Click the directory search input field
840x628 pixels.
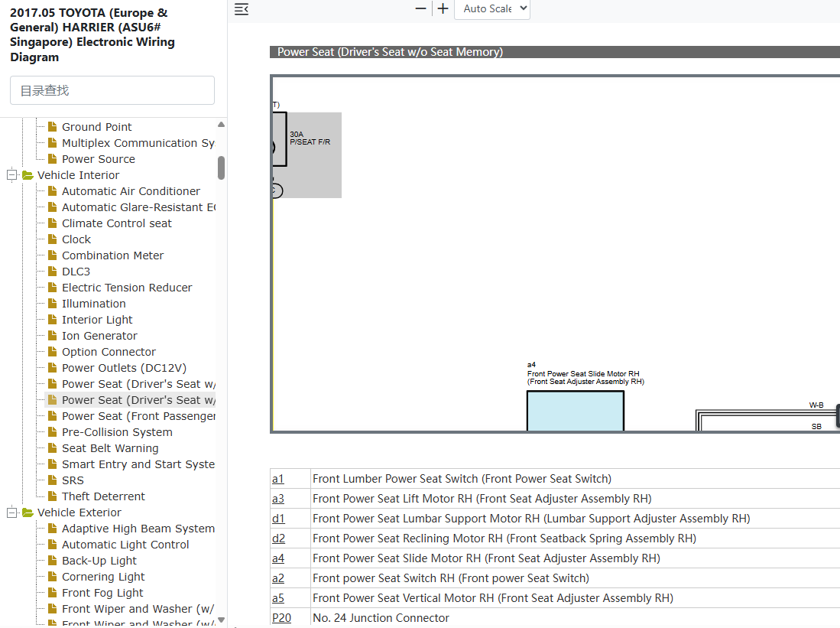[112, 90]
